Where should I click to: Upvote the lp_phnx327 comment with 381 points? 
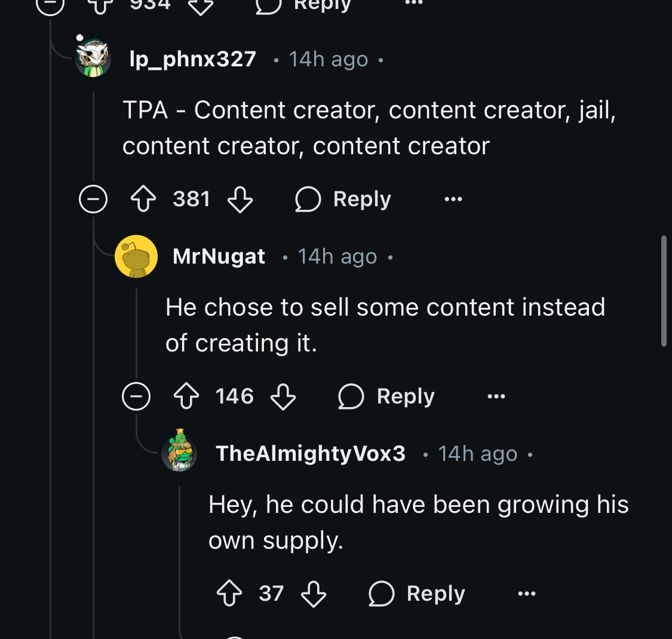click(143, 199)
